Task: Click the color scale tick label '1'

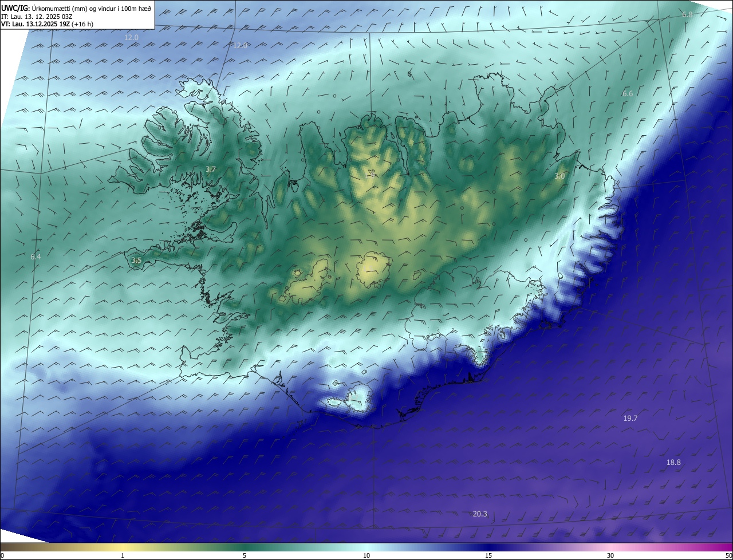Action: click(123, 555)
